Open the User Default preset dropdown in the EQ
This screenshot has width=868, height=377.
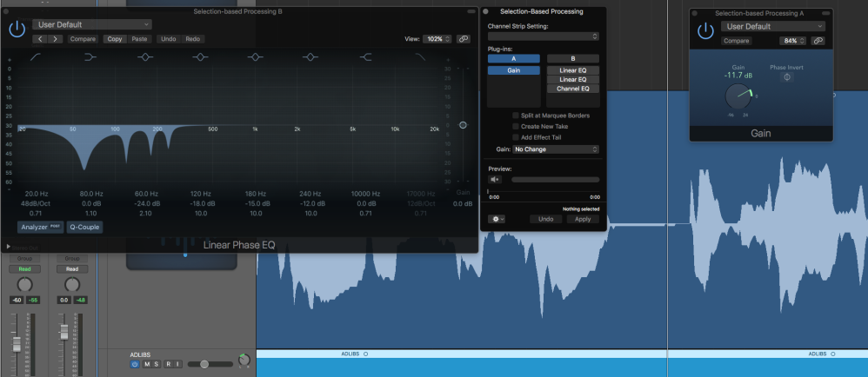pyautogui.click(x=91, y=24)
